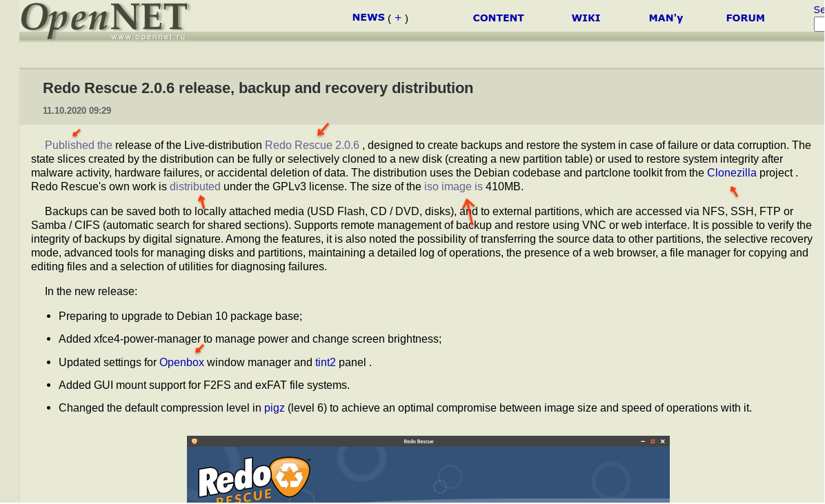This screenshot has height=504, width=825.
Task: Click the OpenNET site logo
Action: pos(105,19)
